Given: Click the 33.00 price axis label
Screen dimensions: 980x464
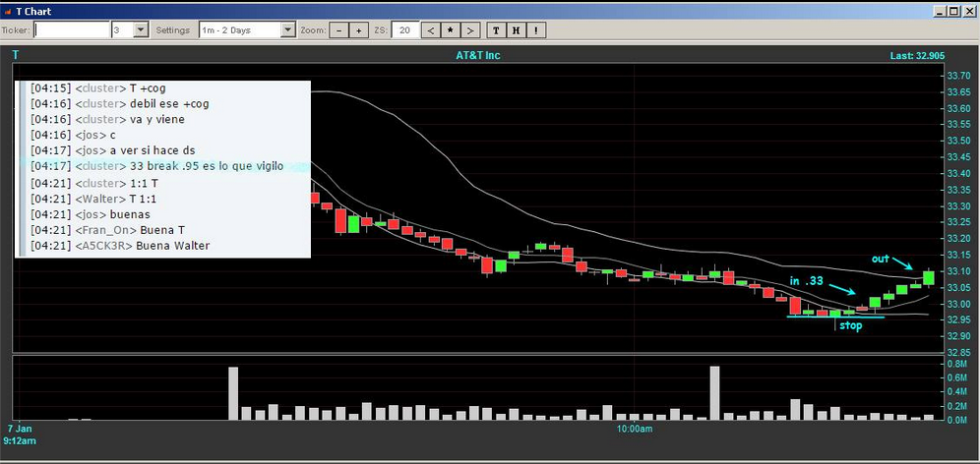Looking at the screenshot, I should (956, 304).
